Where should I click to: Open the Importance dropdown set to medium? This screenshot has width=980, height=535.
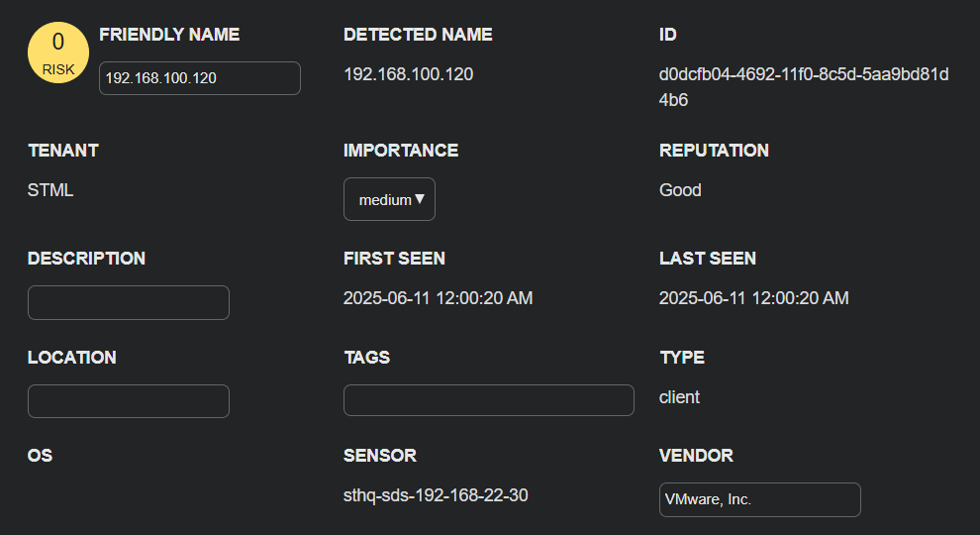[x=389, y=199]
